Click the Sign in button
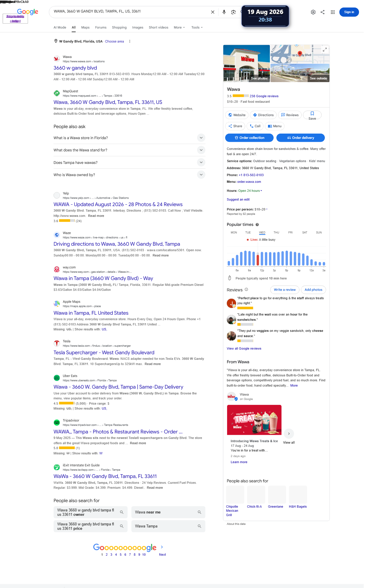368x588 pixels. click(349, 12)
